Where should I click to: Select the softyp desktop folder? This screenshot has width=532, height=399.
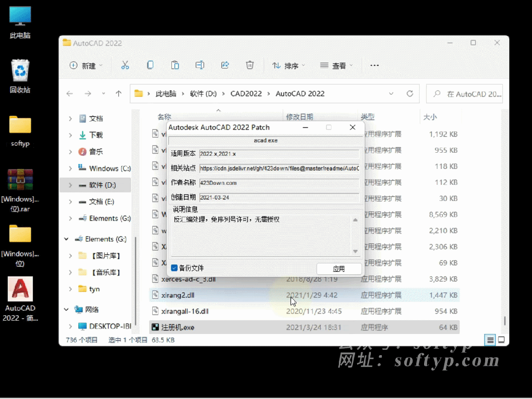pyautogui.click(x=20, y=131)
